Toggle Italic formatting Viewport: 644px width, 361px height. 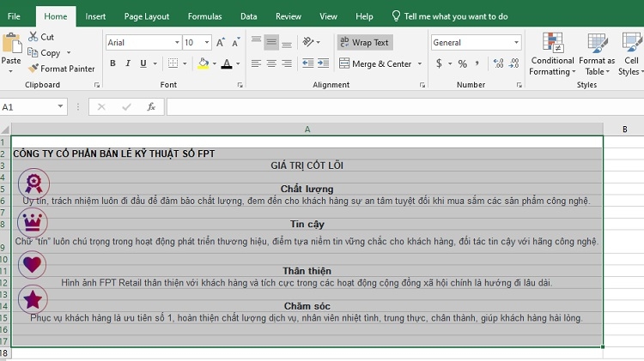[x=128, y=63]
